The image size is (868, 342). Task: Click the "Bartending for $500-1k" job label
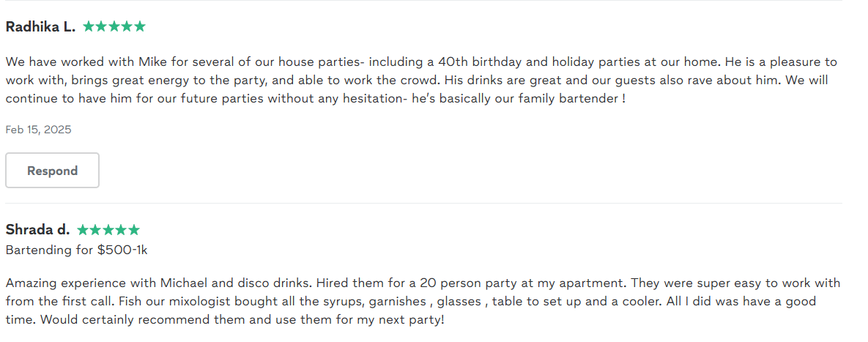[76, 250]
